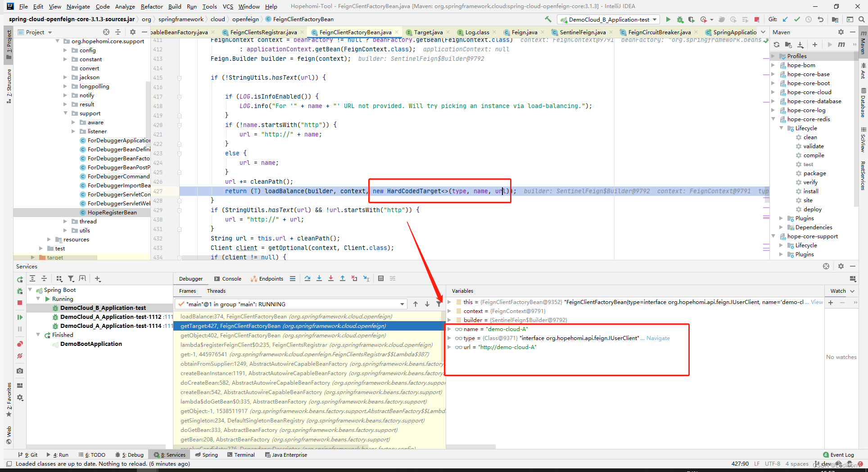Viewport: 868px width, 472px height.
Task: Click Run to Cursor debugger icon
Action: (x=366, y=278)
